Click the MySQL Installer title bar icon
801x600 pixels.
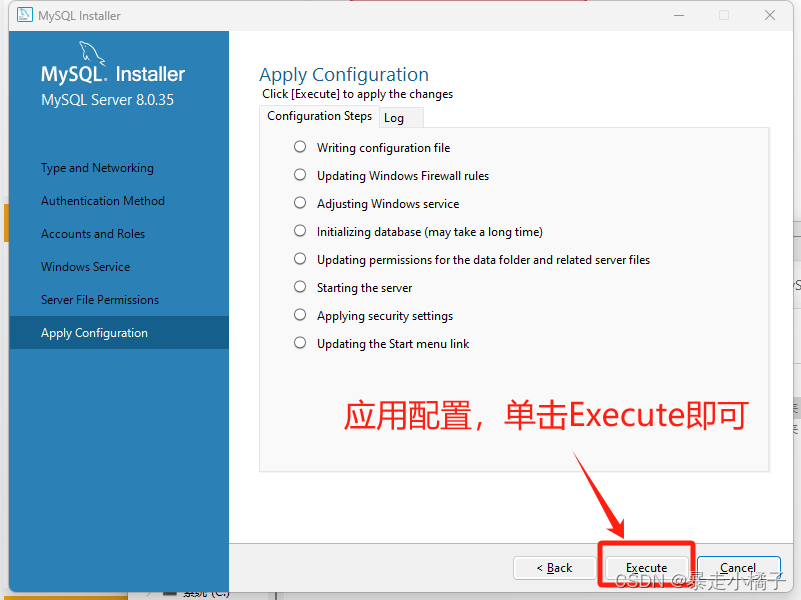(x=25, y=15)
